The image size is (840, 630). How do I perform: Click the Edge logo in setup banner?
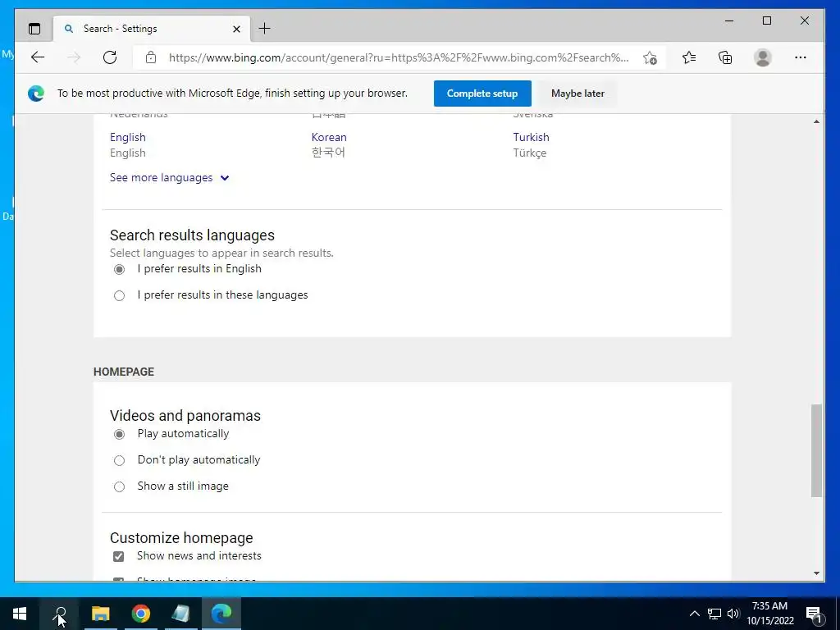tap(36, 94)
